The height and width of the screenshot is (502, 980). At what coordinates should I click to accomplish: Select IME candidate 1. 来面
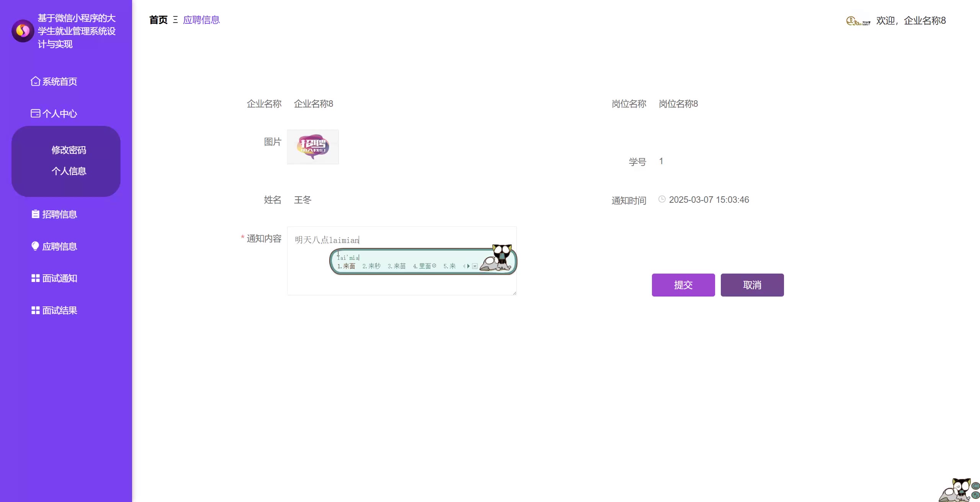point(346,266)
